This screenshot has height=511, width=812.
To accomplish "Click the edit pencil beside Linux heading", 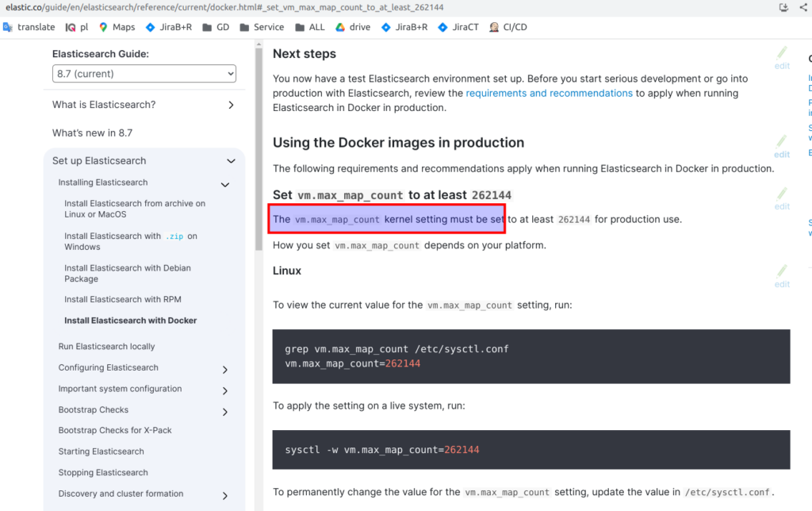I will tap(782, 277).
